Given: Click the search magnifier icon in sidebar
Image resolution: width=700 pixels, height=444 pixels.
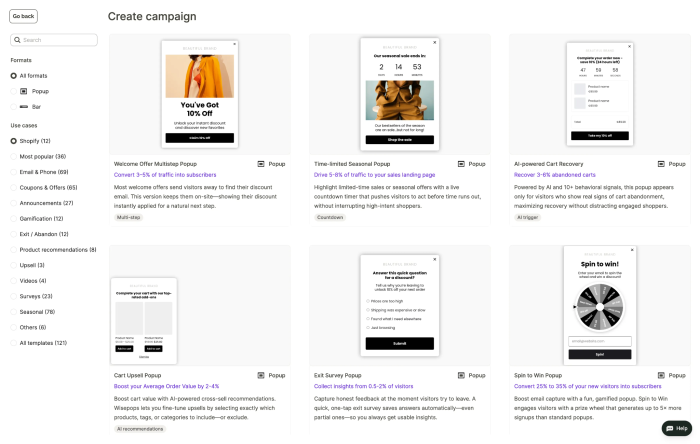Looking at the screenshot, I should click(x=17, y=40).
